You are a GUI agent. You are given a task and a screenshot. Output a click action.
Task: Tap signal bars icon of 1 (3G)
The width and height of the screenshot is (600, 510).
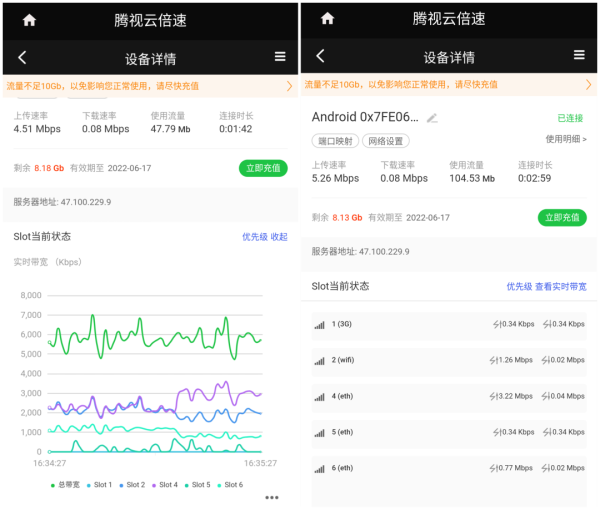(x=320, y=325)
